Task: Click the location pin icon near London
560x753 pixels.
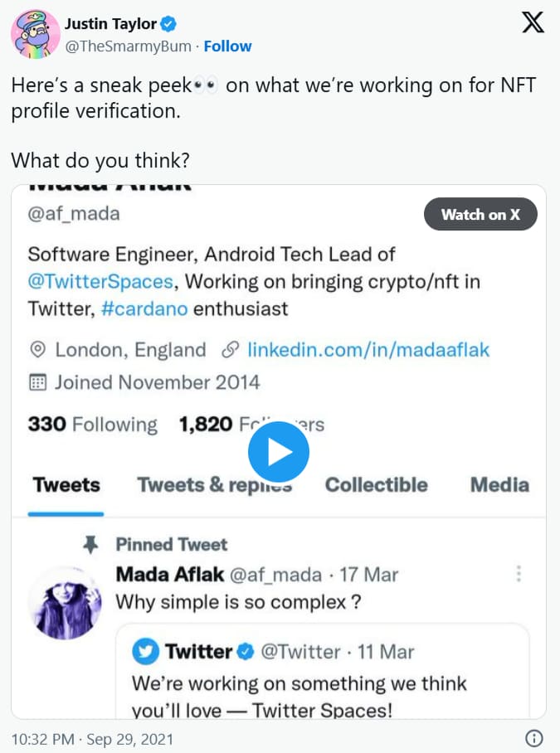Action: (37, 350)
